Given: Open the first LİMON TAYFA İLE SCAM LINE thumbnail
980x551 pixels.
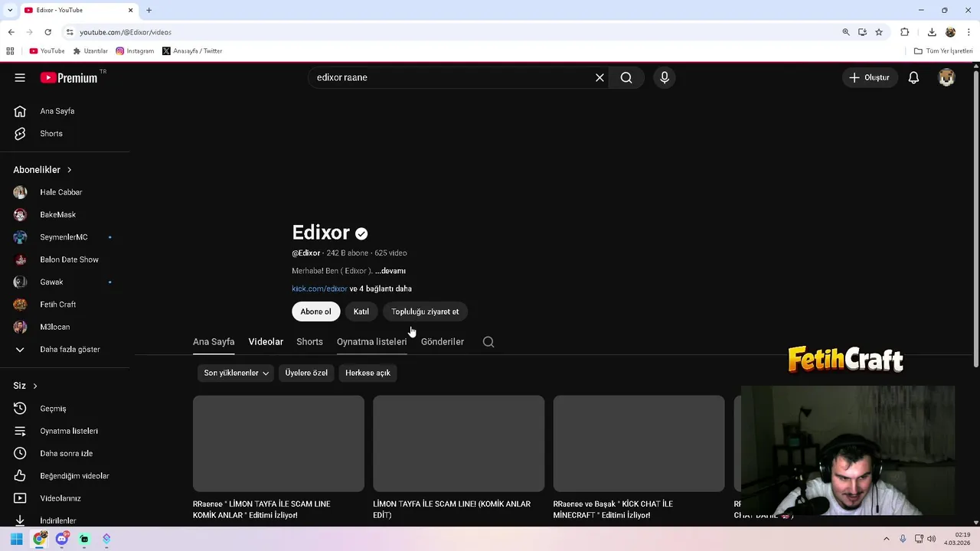Looking at the screenshot, I should click(x=279, y=443).
